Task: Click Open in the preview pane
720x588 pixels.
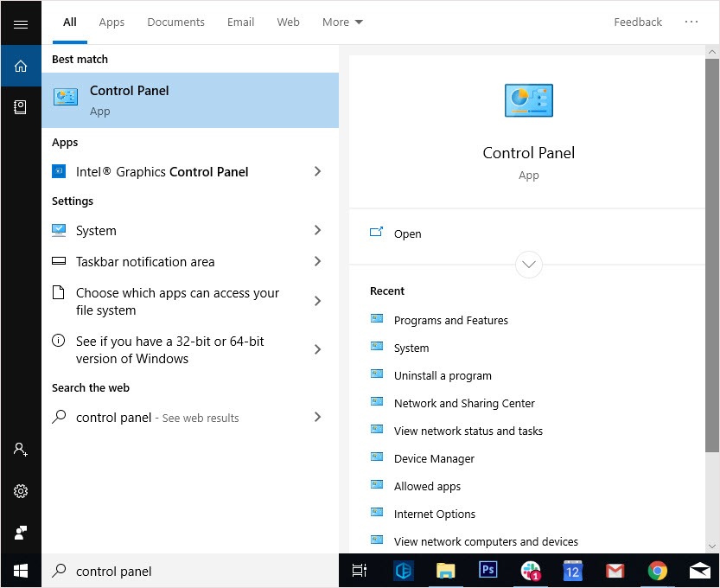Action: coord(407,233)
